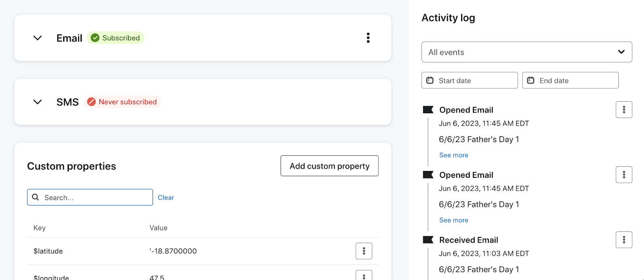This screenshot has height=280, width=644.
Task: Click the Activity log heading
Action: pyautogui.click(x=448, y=18)
